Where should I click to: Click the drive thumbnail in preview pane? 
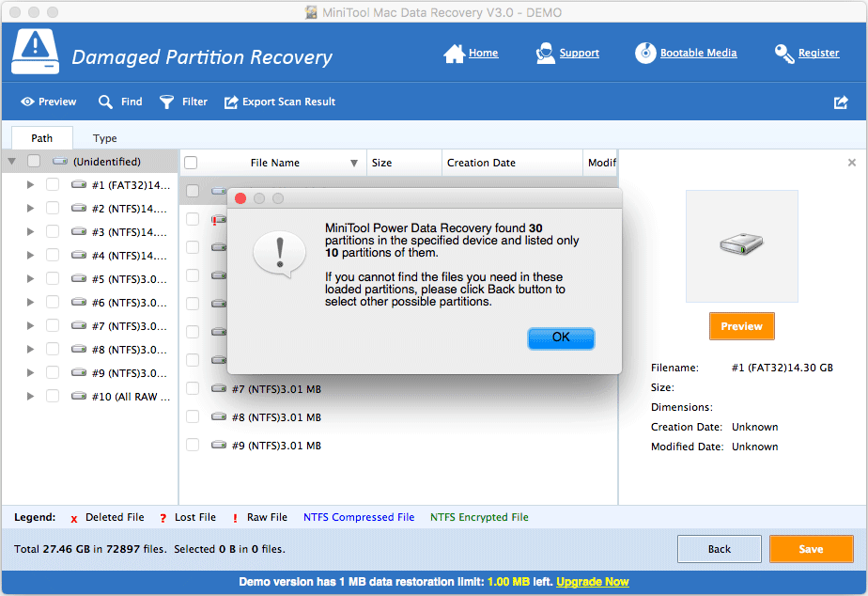click(741, 246)
